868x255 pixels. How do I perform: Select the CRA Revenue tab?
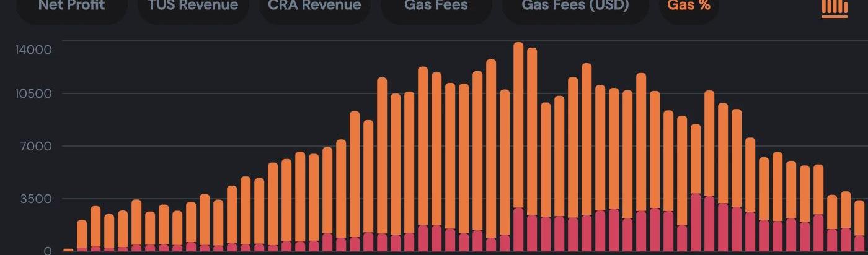314,6
